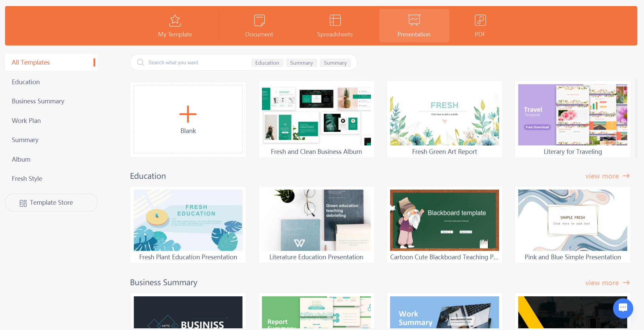Open the Fresh Style category

[27, 178]
